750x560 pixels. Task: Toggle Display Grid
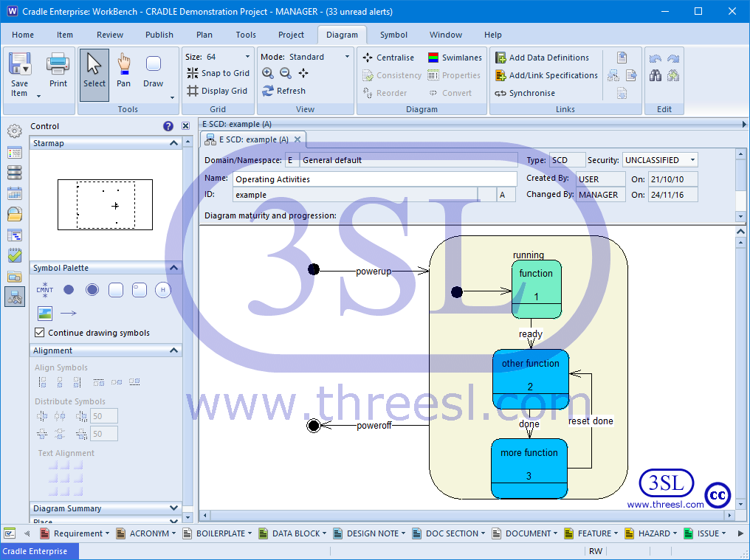pyautogui.click(x=217, y=91)
